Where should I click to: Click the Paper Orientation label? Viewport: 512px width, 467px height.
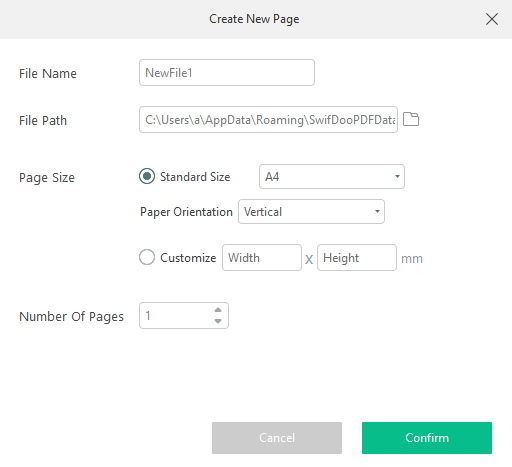click(186, 212)
